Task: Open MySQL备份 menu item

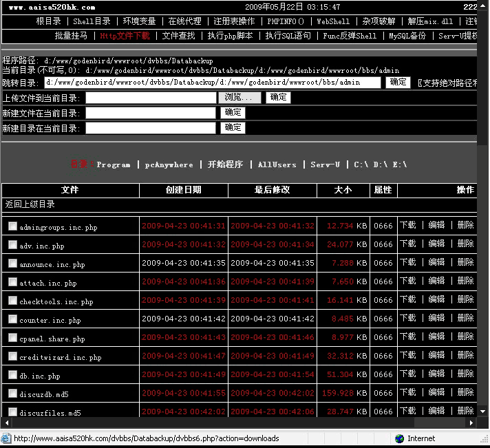Action: (407, 36)
